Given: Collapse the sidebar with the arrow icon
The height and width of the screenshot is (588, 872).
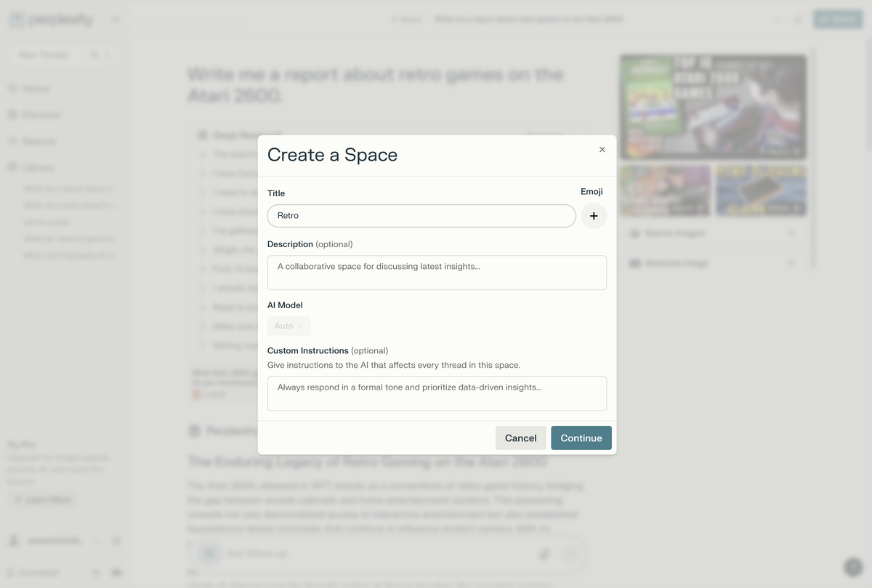Looking at the screenshot, I should 116,20.
